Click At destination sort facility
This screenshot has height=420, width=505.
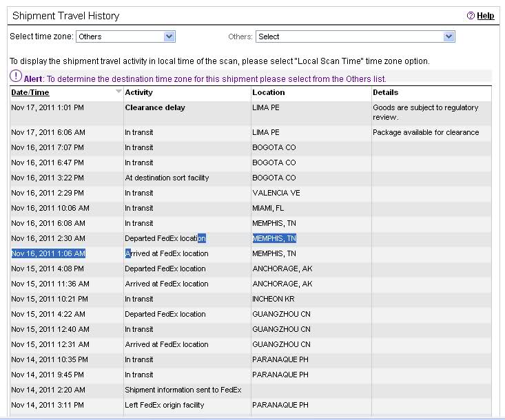point(167,178)
